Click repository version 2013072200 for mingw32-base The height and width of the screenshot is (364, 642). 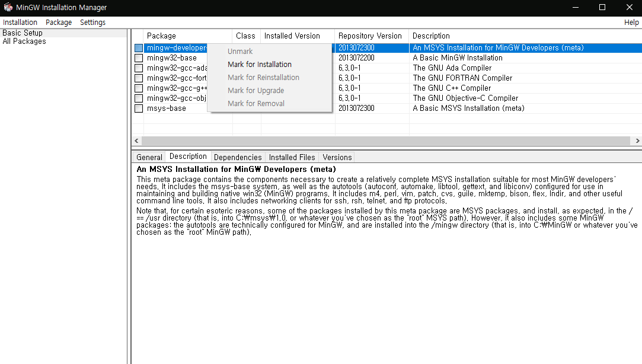pos(356,58)
